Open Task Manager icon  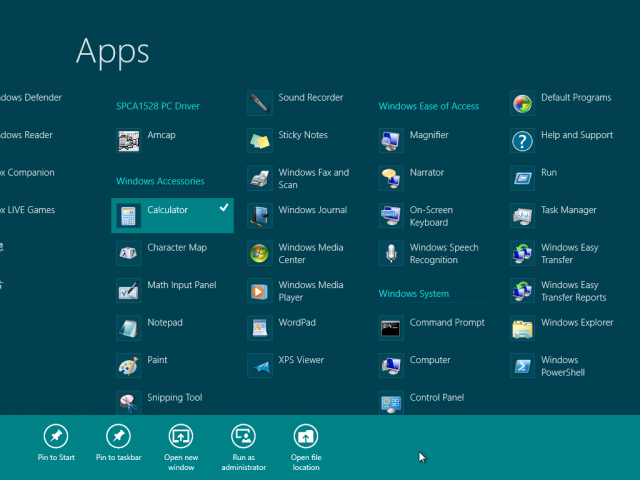coord(523,216)
